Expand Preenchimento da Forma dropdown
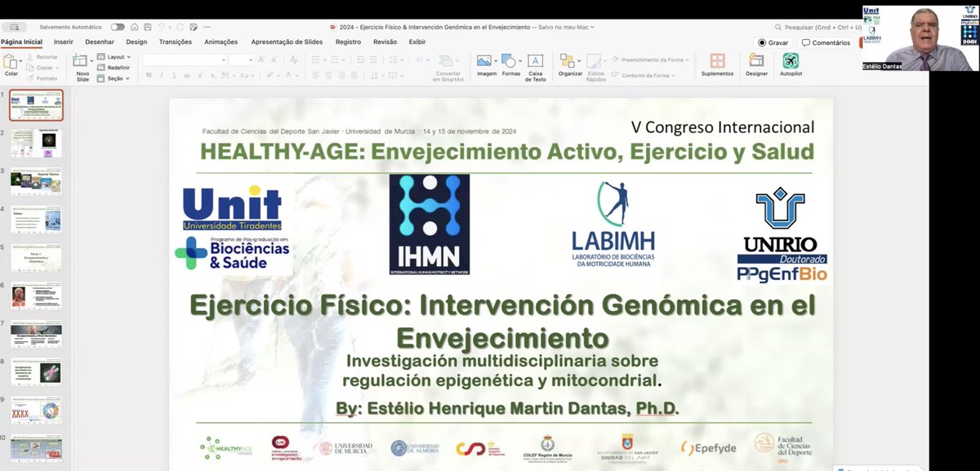980x471 pixels. point(651,60)
